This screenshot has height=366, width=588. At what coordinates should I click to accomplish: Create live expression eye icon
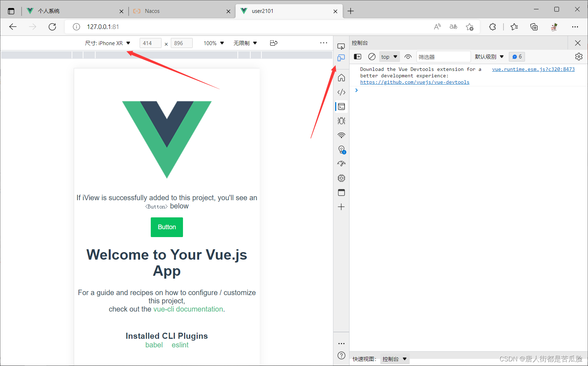[x=408, y=57]
